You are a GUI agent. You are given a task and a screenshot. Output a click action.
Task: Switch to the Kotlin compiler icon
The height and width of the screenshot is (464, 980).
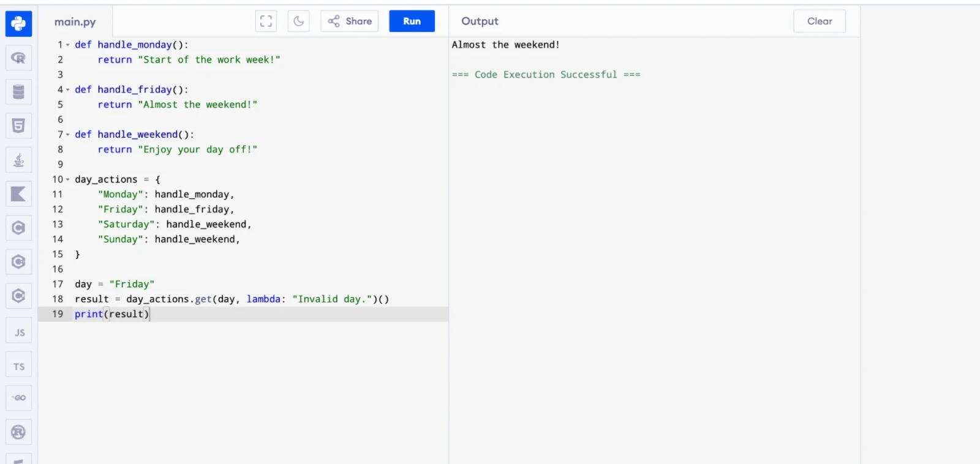(x=18, y=194)
